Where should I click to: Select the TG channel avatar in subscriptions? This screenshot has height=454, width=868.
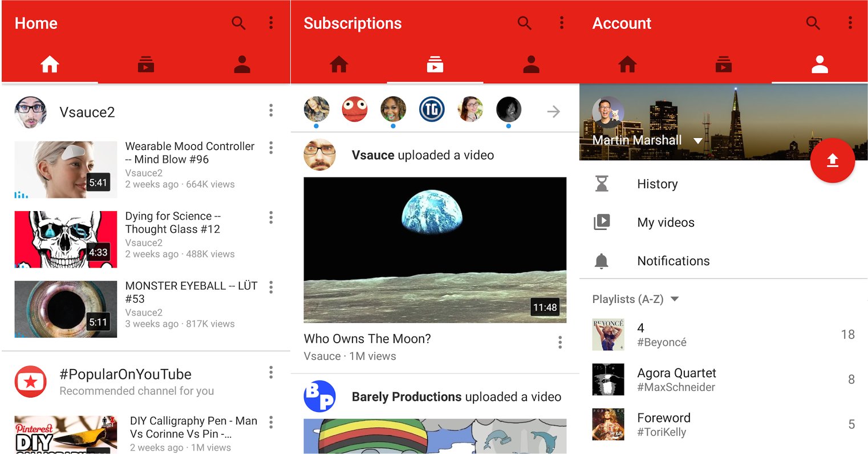coord(432,110)
